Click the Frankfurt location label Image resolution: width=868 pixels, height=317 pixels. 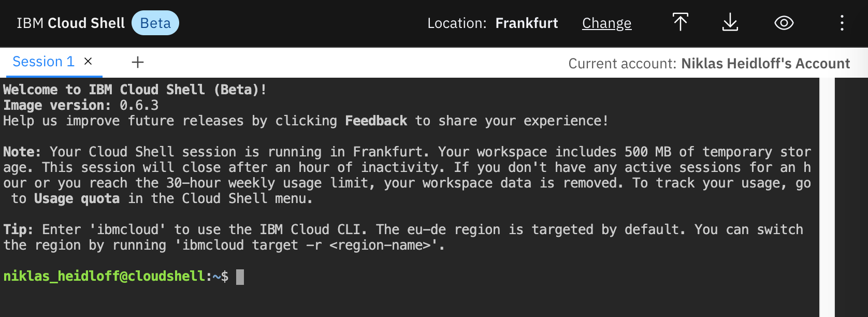tap(526, 23)
